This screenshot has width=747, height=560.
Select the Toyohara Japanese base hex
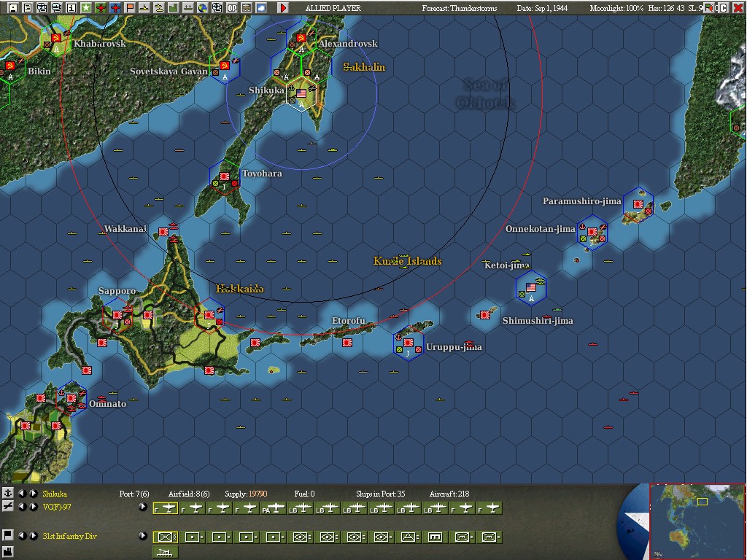[x=225, y=178]
